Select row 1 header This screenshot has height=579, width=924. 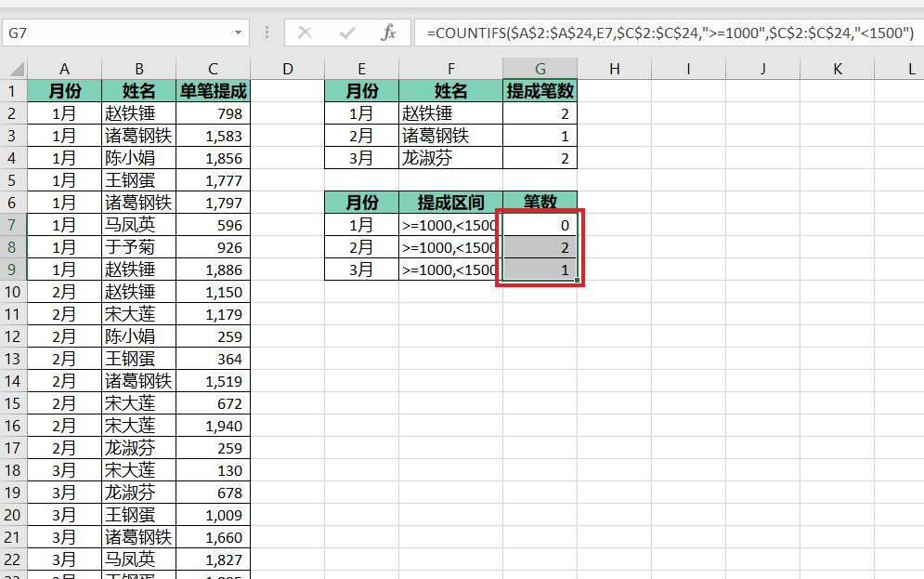(14, 91)
